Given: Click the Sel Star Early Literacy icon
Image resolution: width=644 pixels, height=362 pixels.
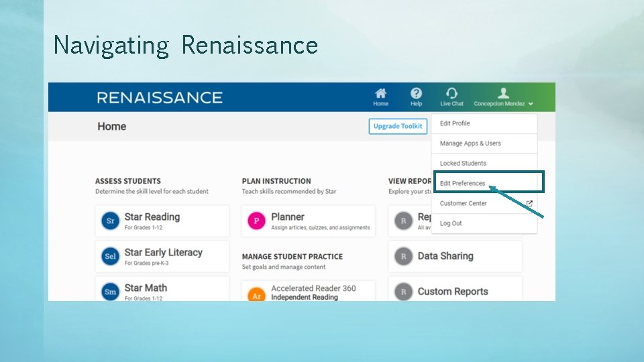Looking at the screenshot, I should click(x=110, y=256).
